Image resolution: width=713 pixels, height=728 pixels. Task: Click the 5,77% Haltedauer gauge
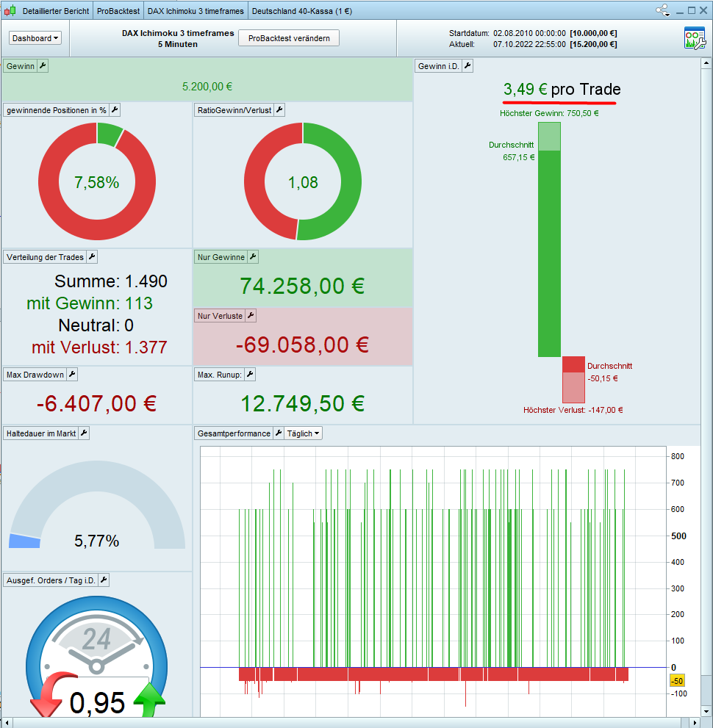(97, 505)
